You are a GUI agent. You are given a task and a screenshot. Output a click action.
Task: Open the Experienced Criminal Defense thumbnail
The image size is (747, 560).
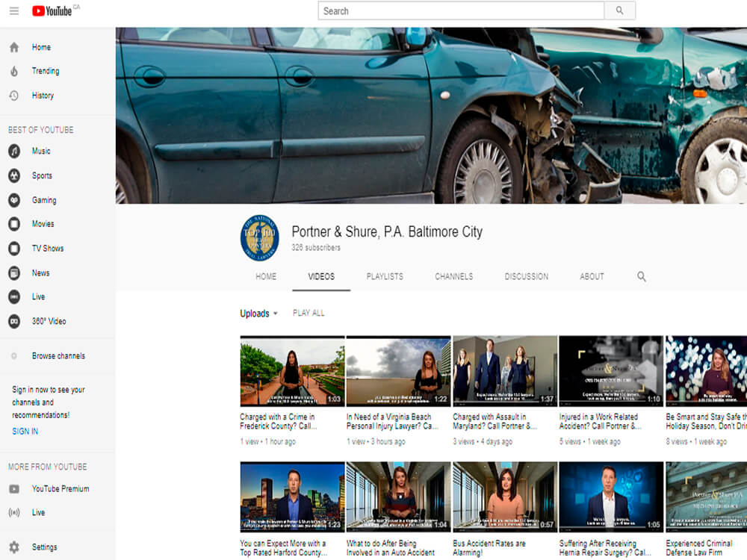click(x=706, y=497)
